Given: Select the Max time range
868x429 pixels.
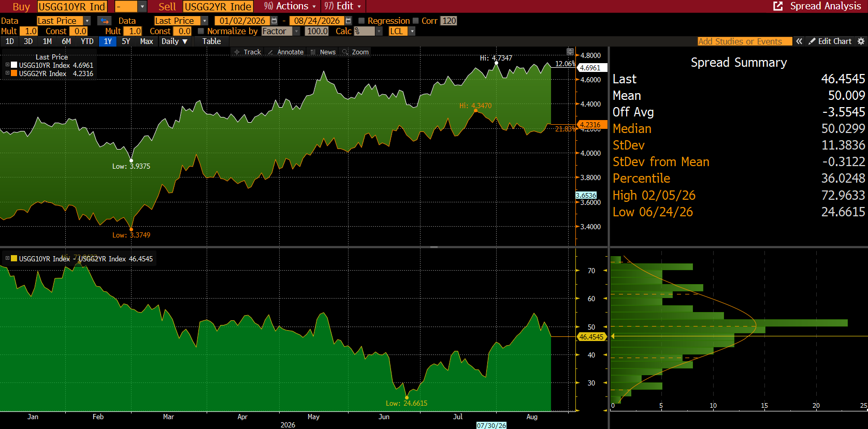Looking at the screenshot, I should (x=147, y=41).
